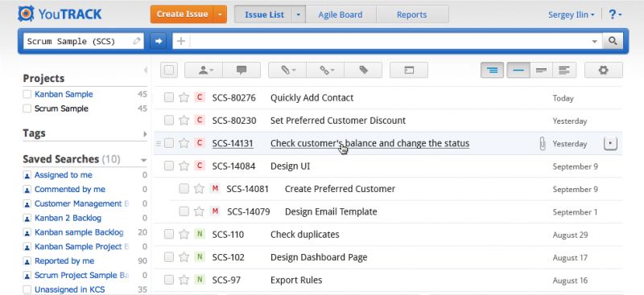Collapse the left sidebar arrow
Image resolution: width=644 pixels, height=295 pixels.
point(146,70)
